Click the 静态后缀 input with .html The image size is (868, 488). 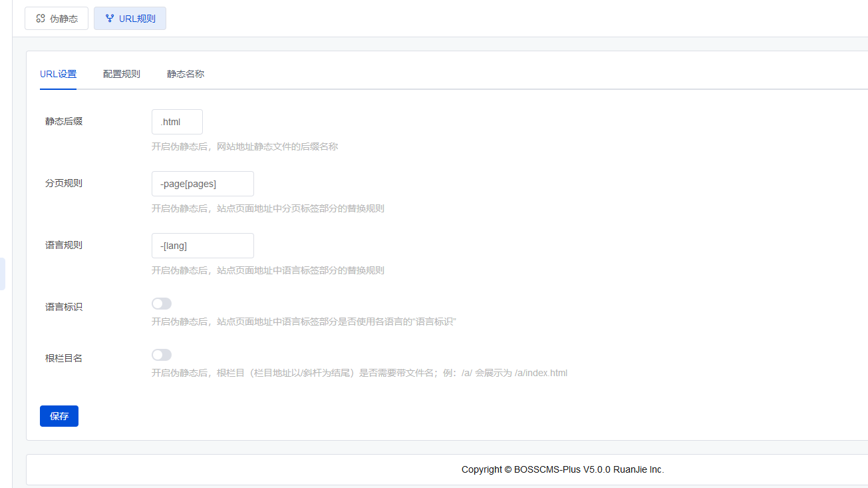pos(177,122)
